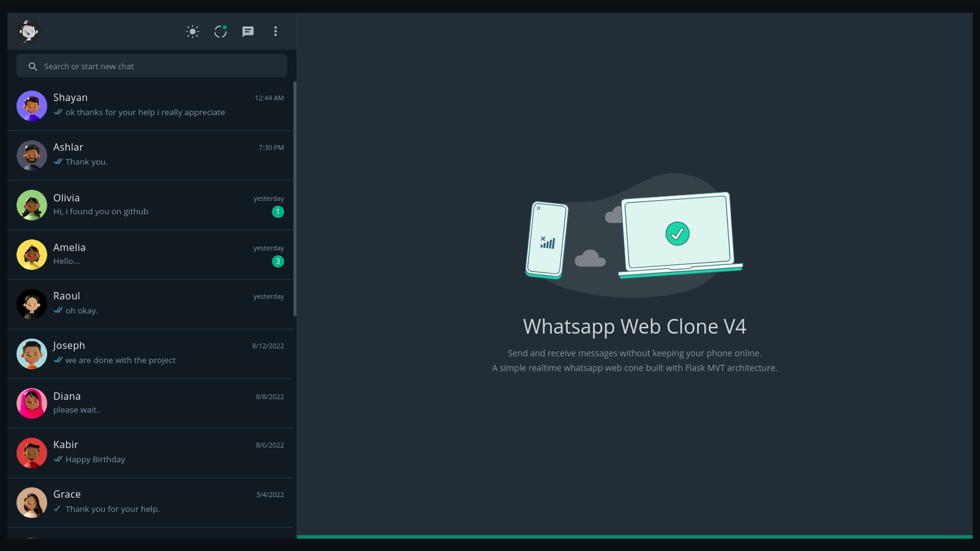
Task: Open Grace's chat in the list
Action: [151, 503]
